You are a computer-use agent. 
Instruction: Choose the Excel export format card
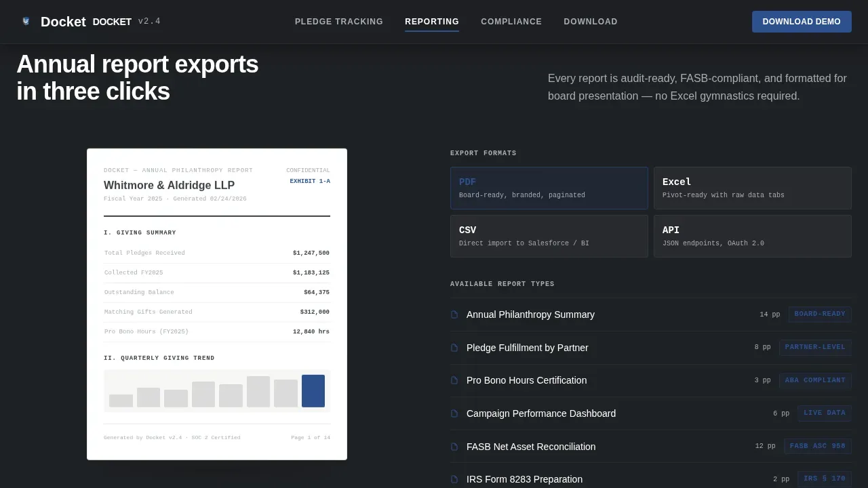click(753, 188)
